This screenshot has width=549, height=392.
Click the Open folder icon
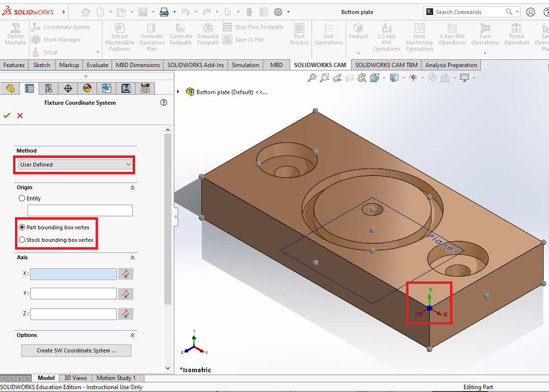point(121,12)
